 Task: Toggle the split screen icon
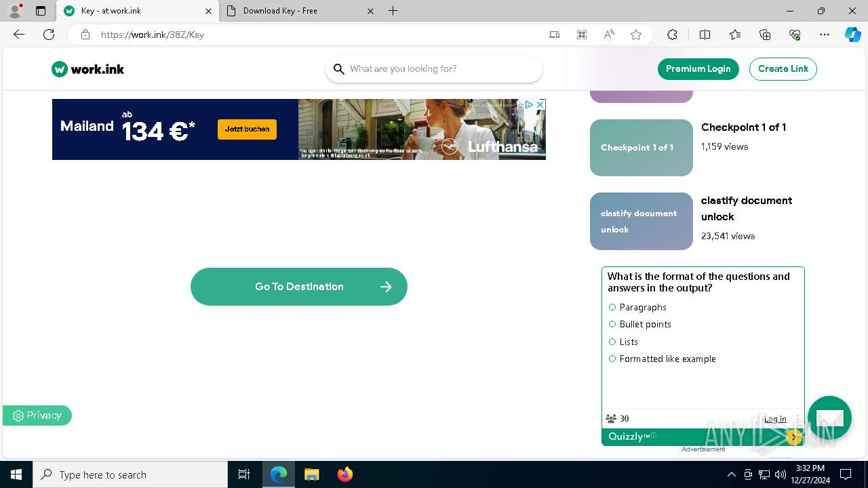point(705,35)
